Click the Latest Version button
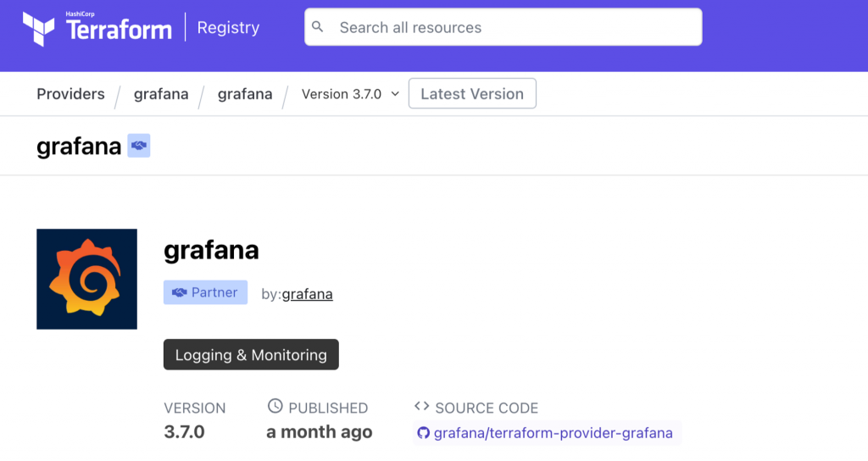The height and width of the screenshot is (461, 868). 472,93
